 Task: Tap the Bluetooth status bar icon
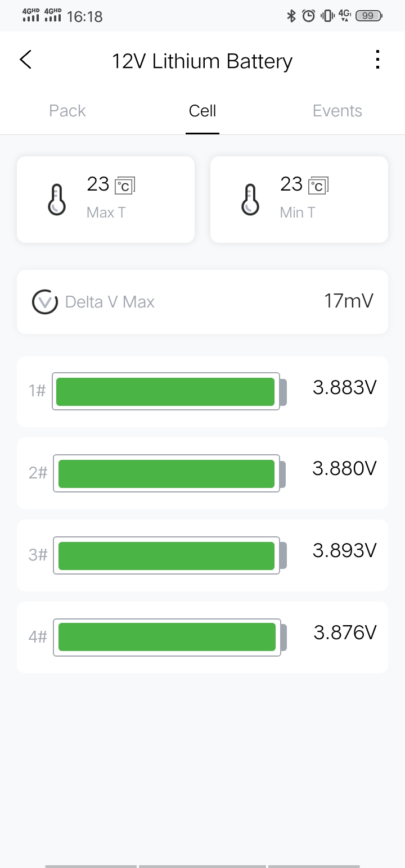point(291,16)
